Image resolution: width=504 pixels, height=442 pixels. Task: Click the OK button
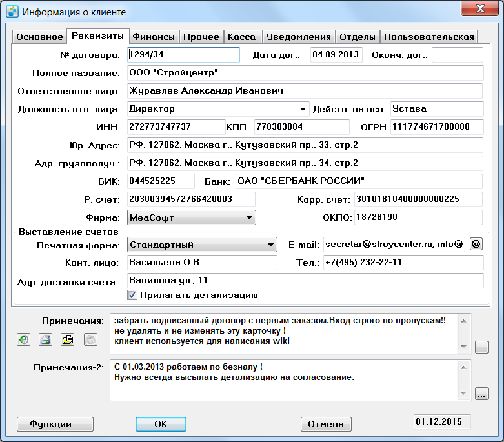pyautogui.click(x=161, y=424)
